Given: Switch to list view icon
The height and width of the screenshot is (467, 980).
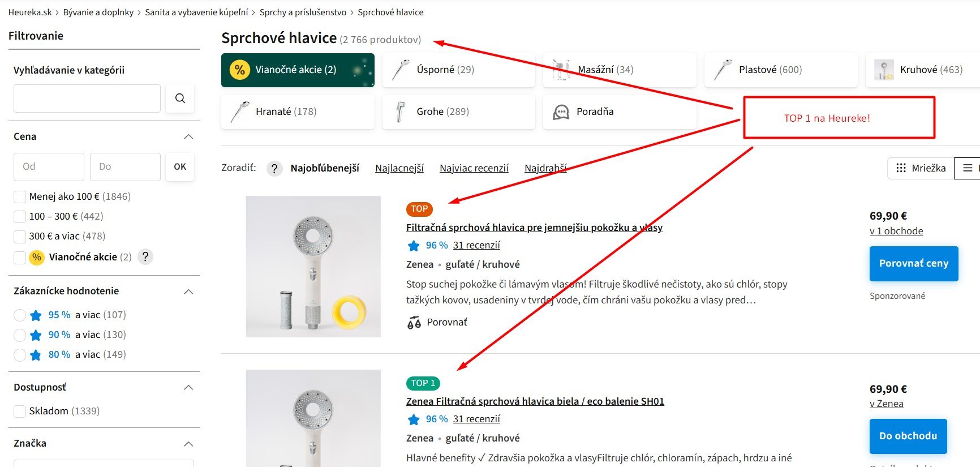Looking at the screenshot, I should (968, 168).
